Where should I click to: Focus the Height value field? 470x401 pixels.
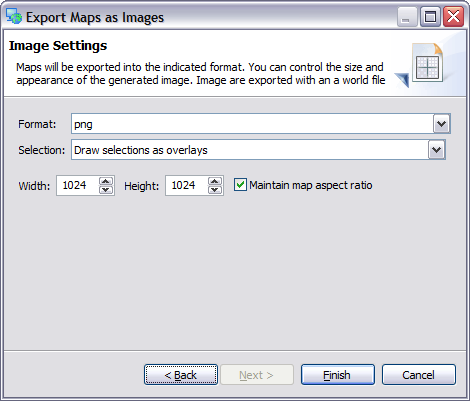(x=187, y=185)
